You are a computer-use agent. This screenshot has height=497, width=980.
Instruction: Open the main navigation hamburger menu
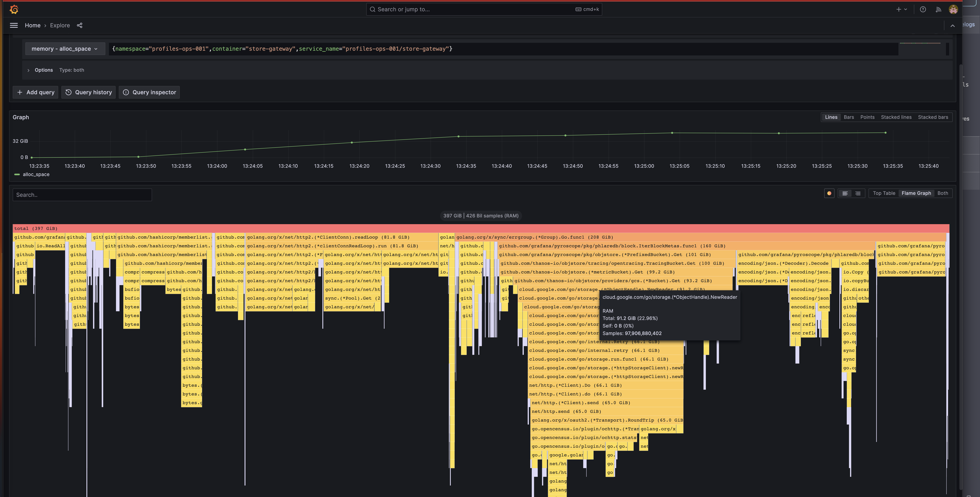pyautogui.click(x=14, y=25)
